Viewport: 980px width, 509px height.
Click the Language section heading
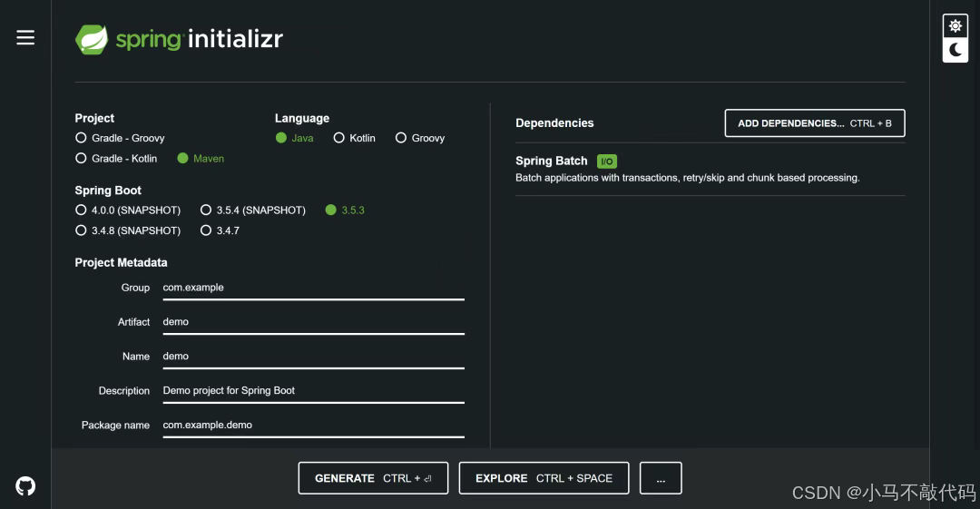[302, 118]
